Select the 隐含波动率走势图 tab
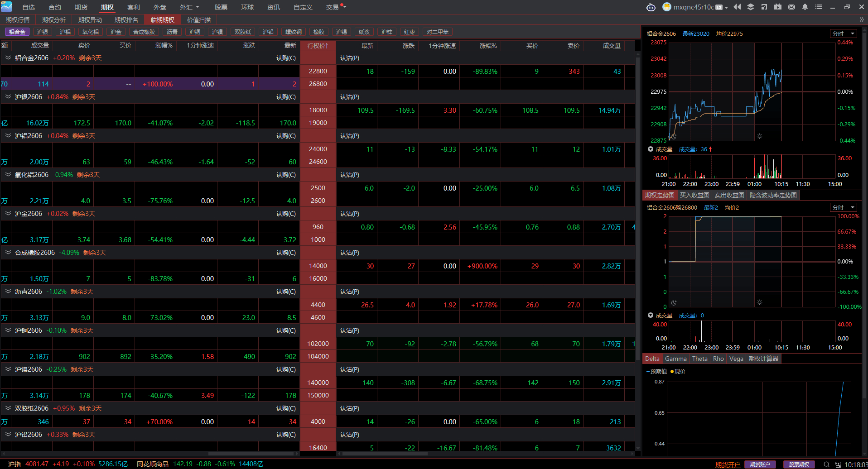 (773, 195)
